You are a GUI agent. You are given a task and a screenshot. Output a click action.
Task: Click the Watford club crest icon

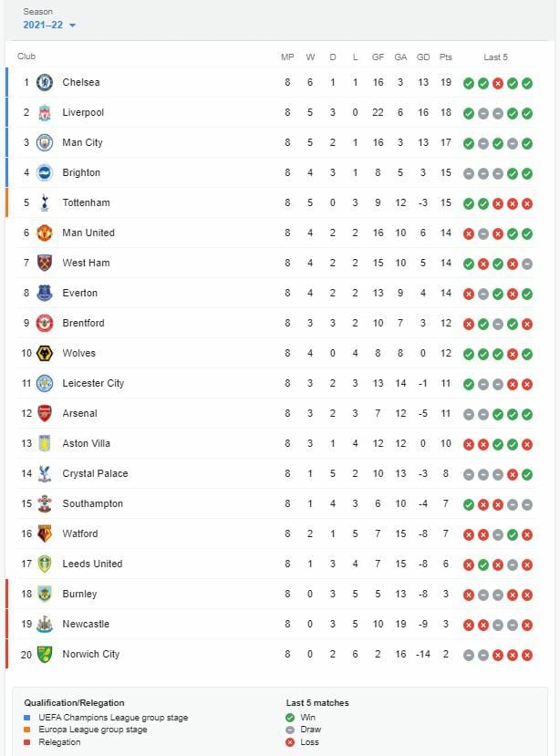point(45,533)
